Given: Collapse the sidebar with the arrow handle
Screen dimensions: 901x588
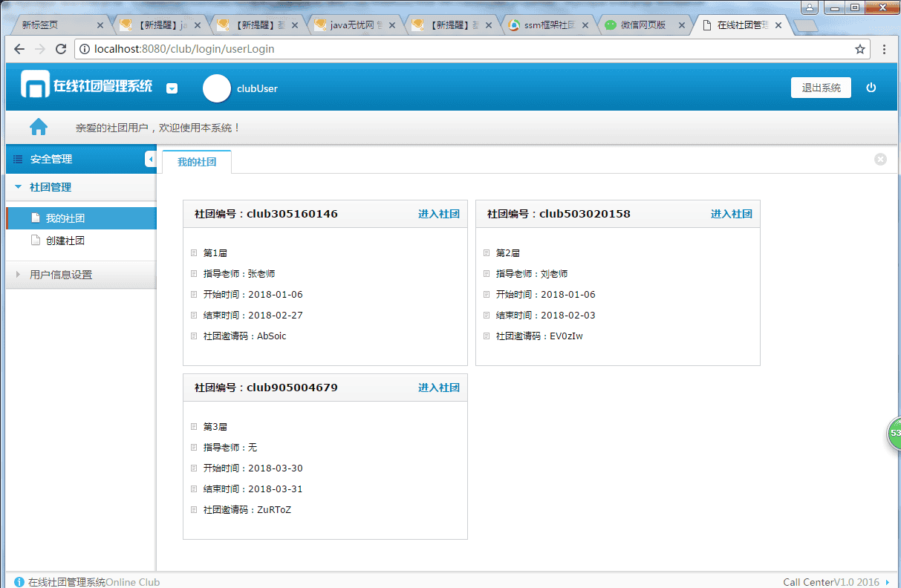Looking at the screenshot, I should (151, 159).
